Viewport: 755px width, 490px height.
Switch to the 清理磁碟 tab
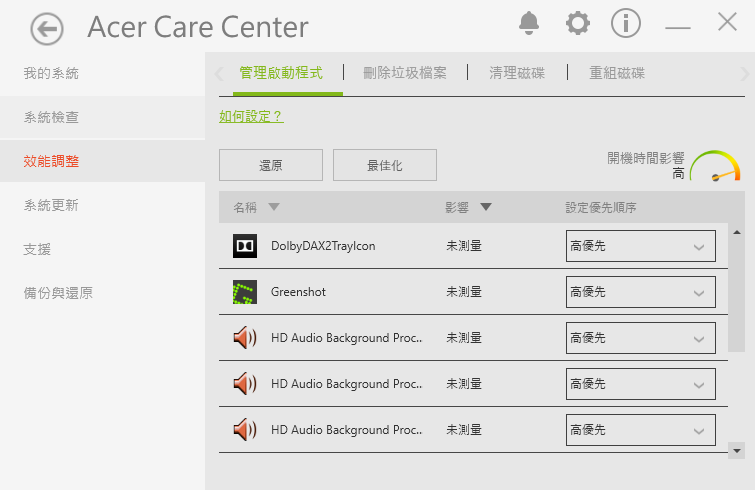(x=517, y=73)
